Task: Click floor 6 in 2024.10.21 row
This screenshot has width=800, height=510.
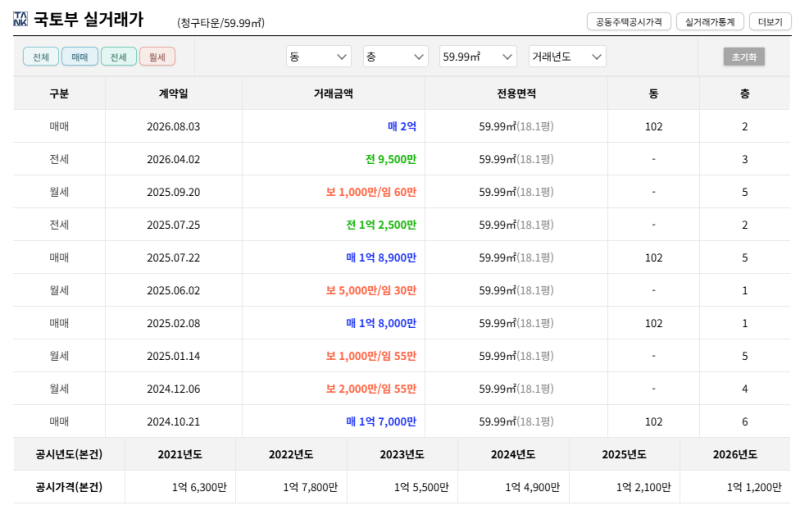Action: coord(745,422)
